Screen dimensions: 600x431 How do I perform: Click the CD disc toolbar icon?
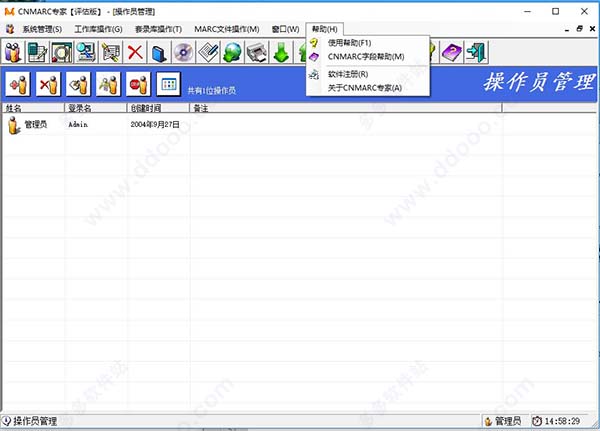pos(184,52)
